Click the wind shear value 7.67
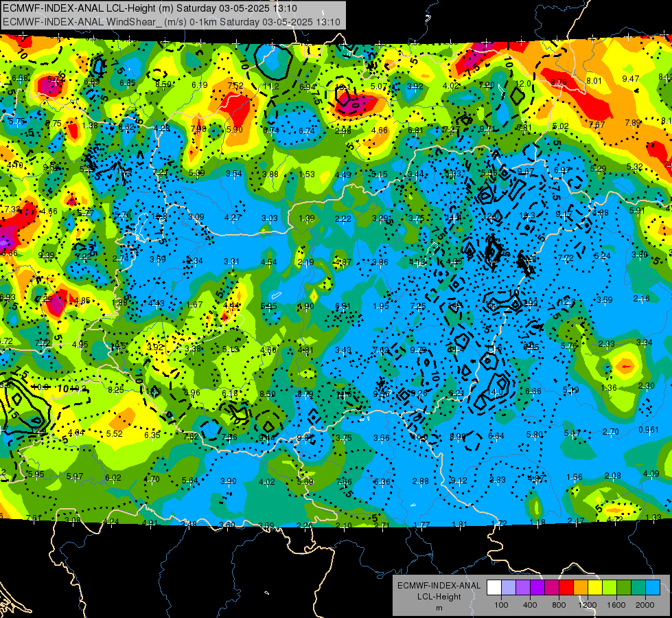This screenshot has width=672, height=618. pos(596,125)
